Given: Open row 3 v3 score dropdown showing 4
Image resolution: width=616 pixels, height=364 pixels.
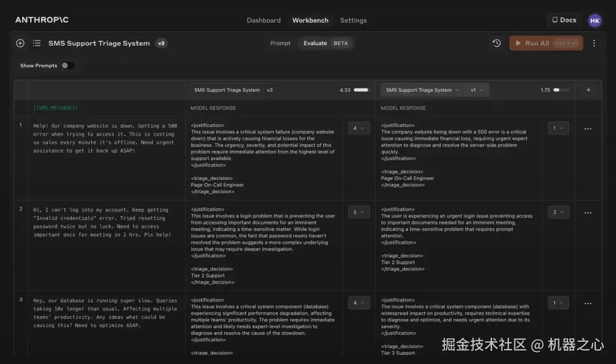Looking at the screenshot, I should 359,303.
